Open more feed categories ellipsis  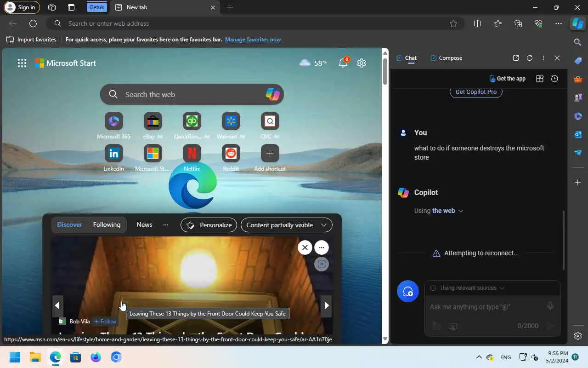[x=166, y=225]
